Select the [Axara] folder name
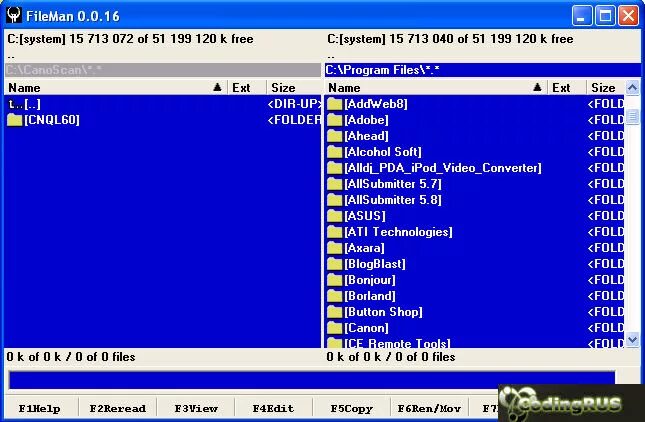The height and width of the screenshot is (422, 645). point(364,248)
